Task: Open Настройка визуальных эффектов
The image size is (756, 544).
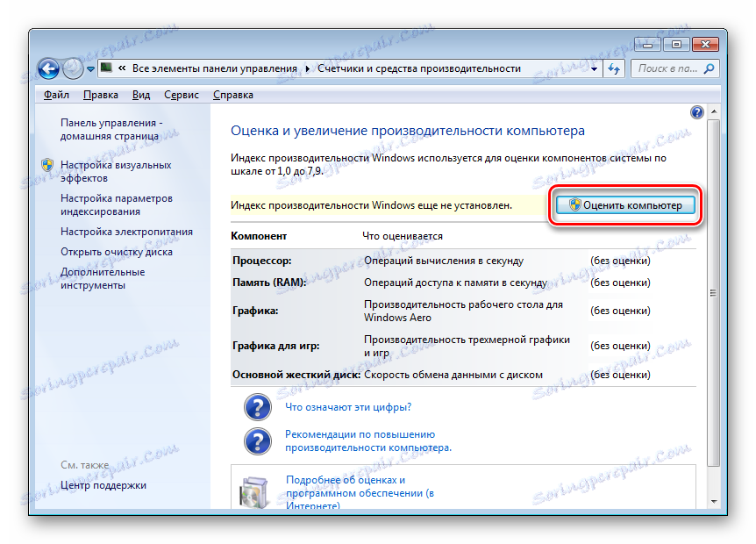Action: point(116,171)
